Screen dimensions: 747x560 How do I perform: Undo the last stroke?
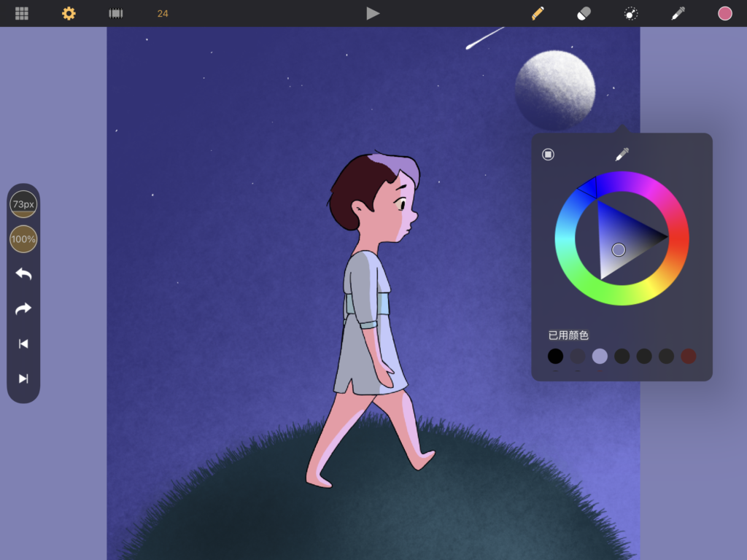pyautogui.click(x=23, y=274)
